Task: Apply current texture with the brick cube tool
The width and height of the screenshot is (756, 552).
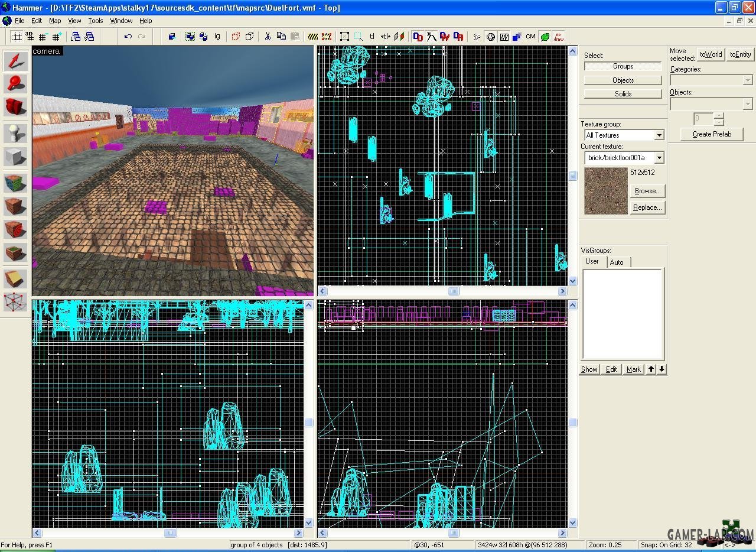Action: tap(15, 206)
